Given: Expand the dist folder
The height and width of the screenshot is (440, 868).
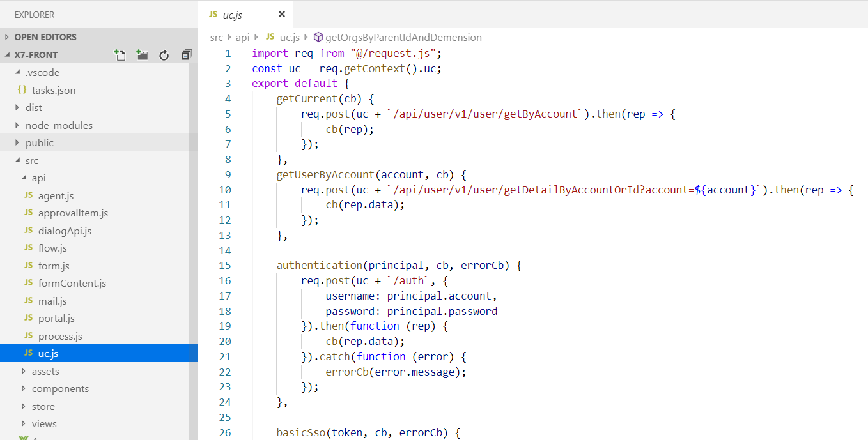Looking at the screenshot, I should click(x=18, y=108).
